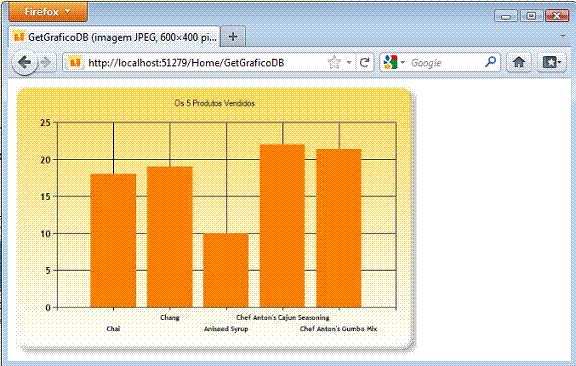The height and width of the screenshot is (366, 576).
Task: Open a new tab with the plus button
Action: (x=233, y=37)
